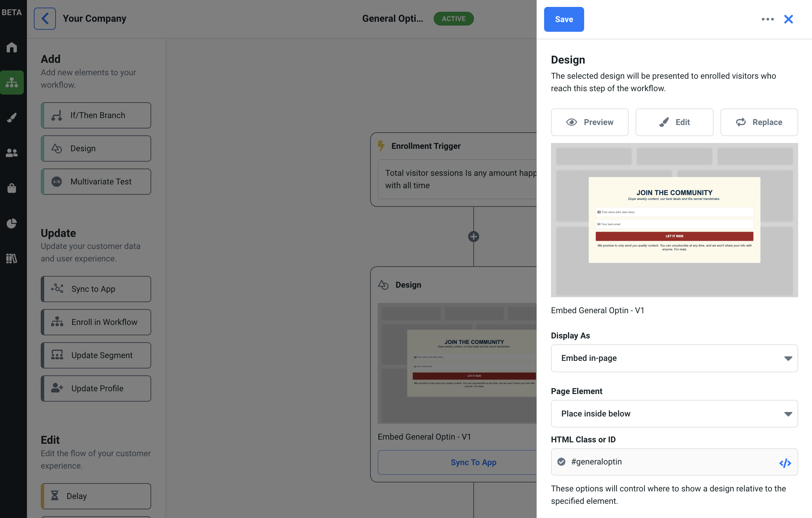Open the pie chart reports icon

[12, 223]
